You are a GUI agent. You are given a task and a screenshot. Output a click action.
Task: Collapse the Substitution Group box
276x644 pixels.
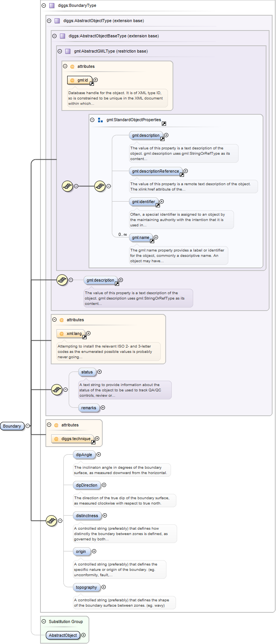pyautogui.click(x=44, y=622)
